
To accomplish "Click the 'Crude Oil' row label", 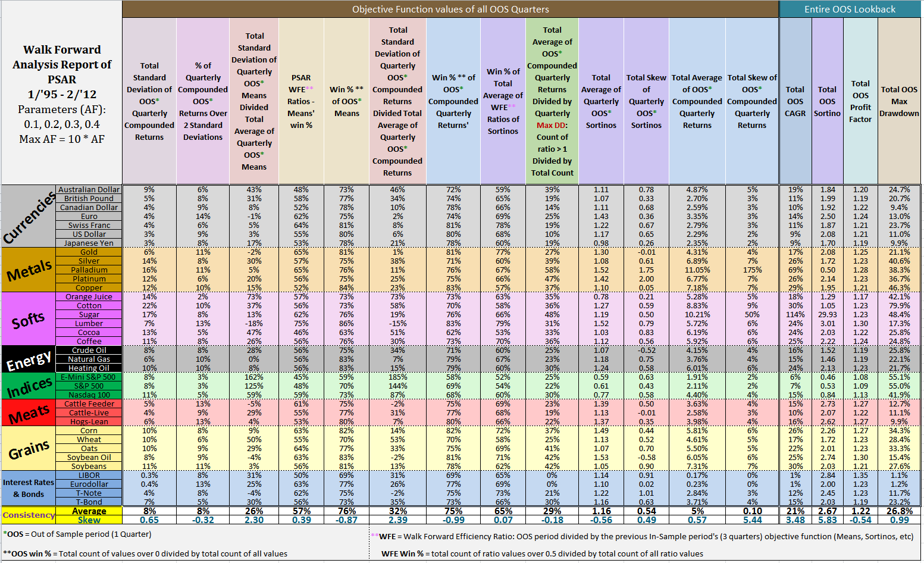I will point(89,350).
